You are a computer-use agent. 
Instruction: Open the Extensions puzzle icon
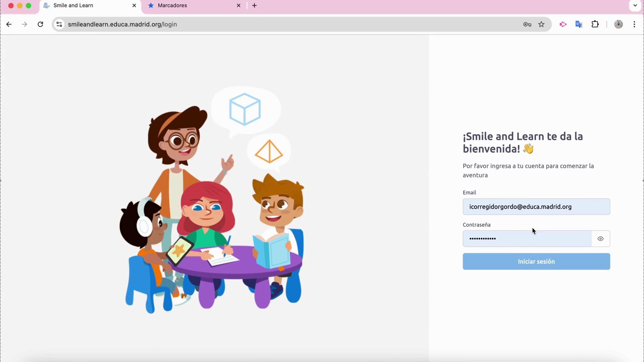595,24
